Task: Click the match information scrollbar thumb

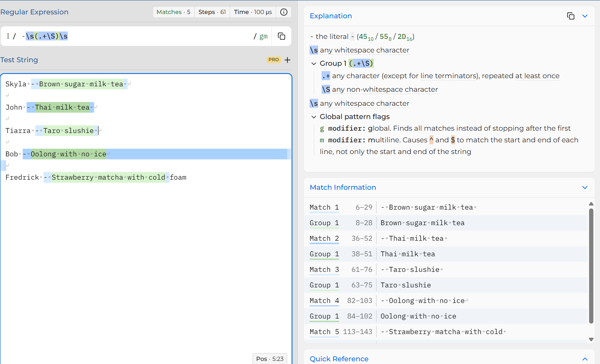Action: [591, 266]
